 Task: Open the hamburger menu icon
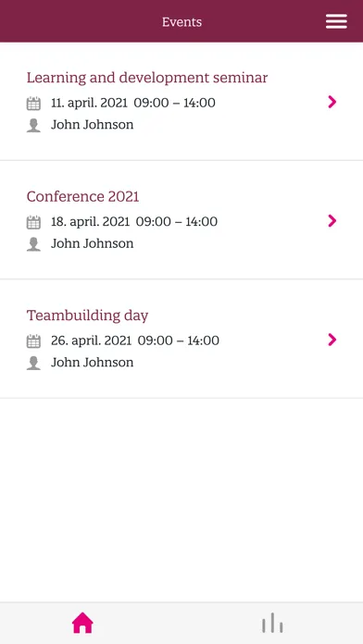(x=336, y=21)
